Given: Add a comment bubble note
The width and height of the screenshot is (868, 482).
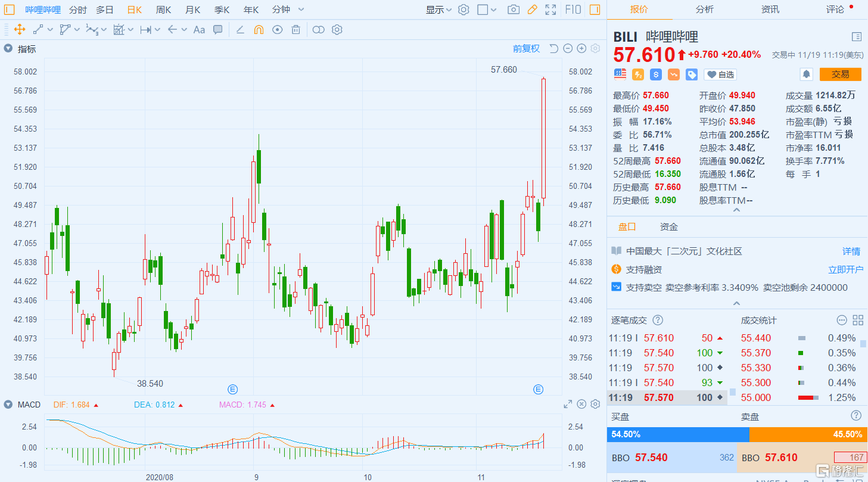Looking at the screenshot, I should tap(218, 29).
